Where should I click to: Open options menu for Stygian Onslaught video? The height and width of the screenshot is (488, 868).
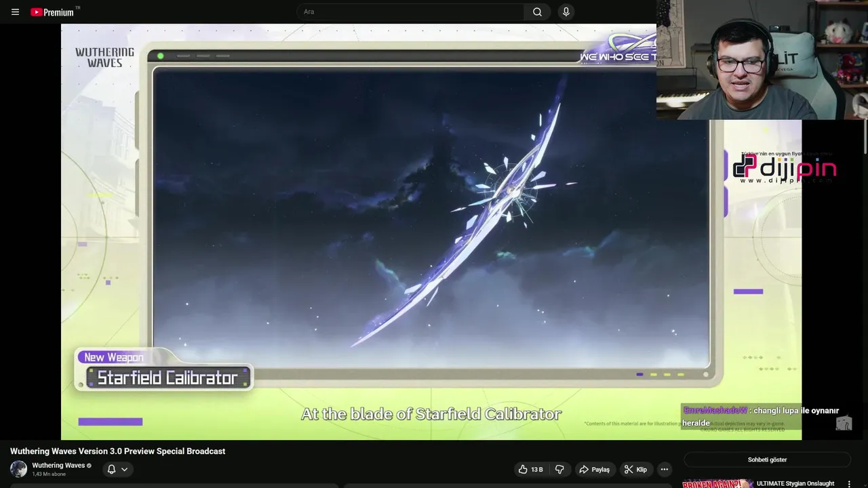coord(849,484)
